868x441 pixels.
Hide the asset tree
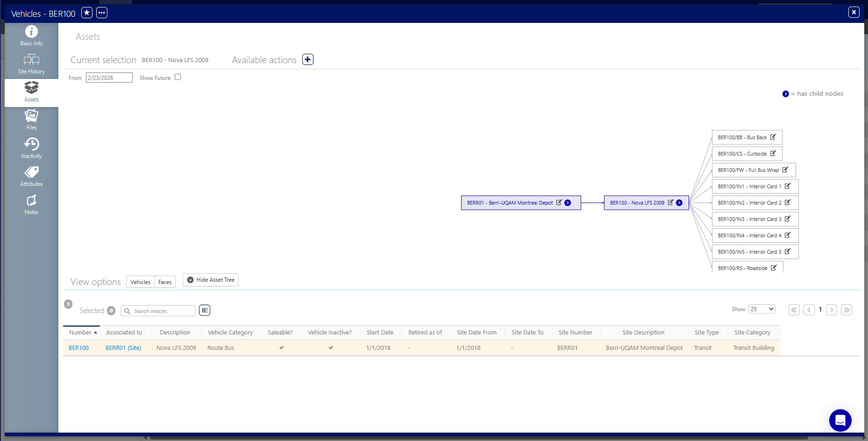pyautogui.click(x=211, y=280)
